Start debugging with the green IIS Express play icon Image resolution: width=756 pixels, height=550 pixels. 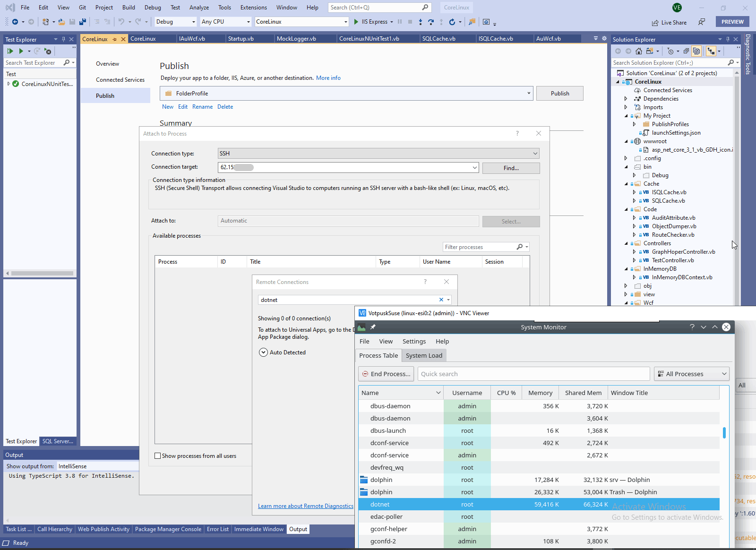(x=356, y=22)
